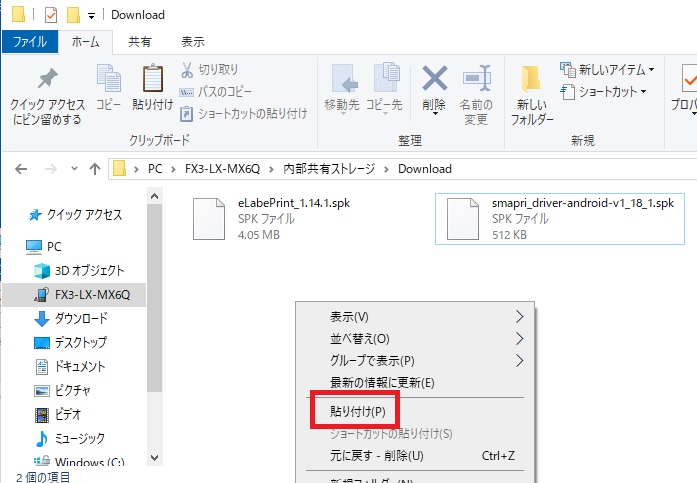Image resolution: width=697 pixels, height=483 pixels.
Task: Click the Copy icon in ribbon
Action: click(108, 80)
